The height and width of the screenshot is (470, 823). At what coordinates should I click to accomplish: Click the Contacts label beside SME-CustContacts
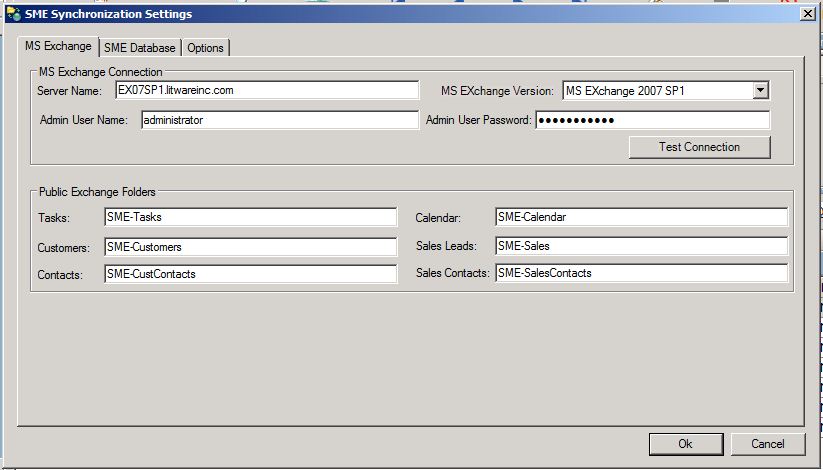tap(60, 275)
